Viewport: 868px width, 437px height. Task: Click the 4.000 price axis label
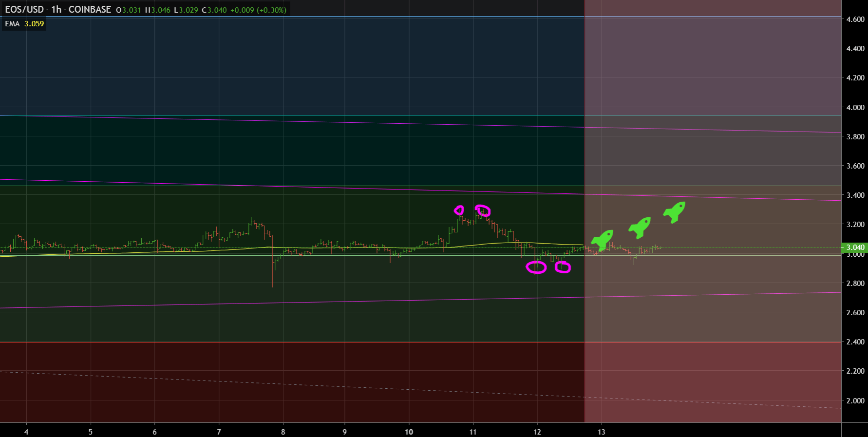point(856,108)
